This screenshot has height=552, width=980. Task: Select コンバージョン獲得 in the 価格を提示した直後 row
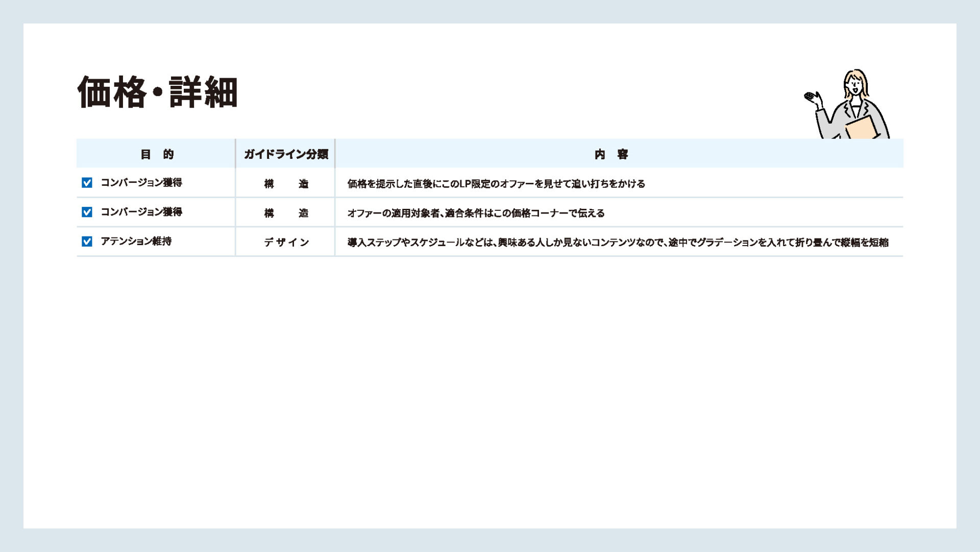[141, 183]
